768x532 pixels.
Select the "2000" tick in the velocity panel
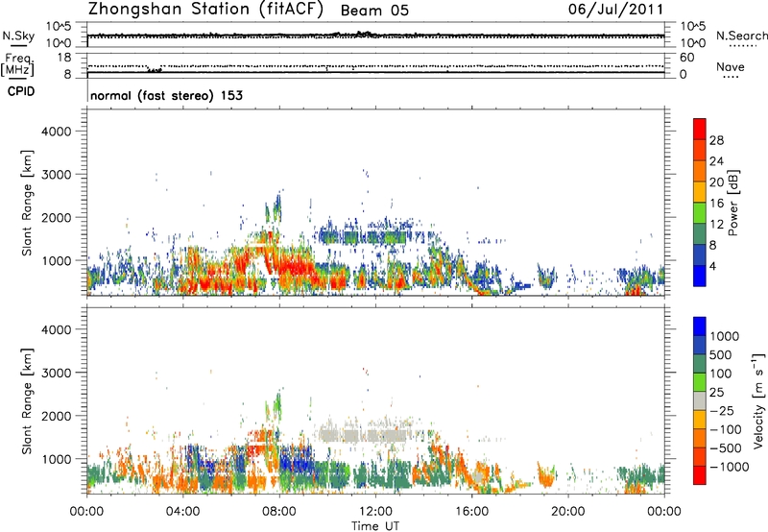[x=57, y=416]
